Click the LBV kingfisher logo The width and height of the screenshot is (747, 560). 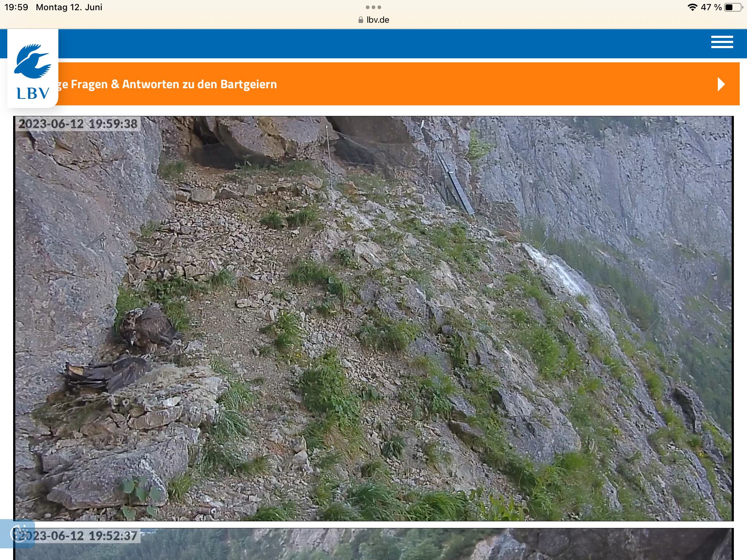click(32, 61)
